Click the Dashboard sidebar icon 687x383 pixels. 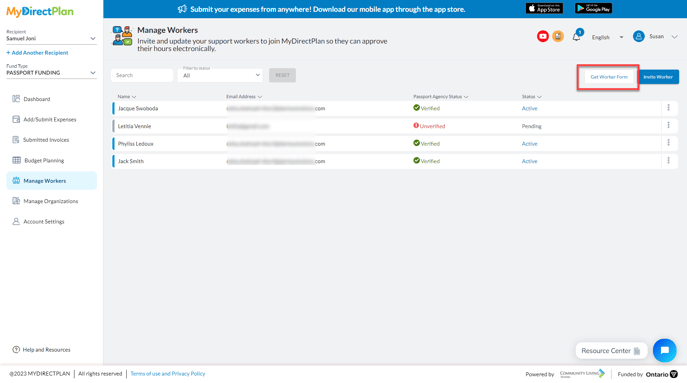16,99
